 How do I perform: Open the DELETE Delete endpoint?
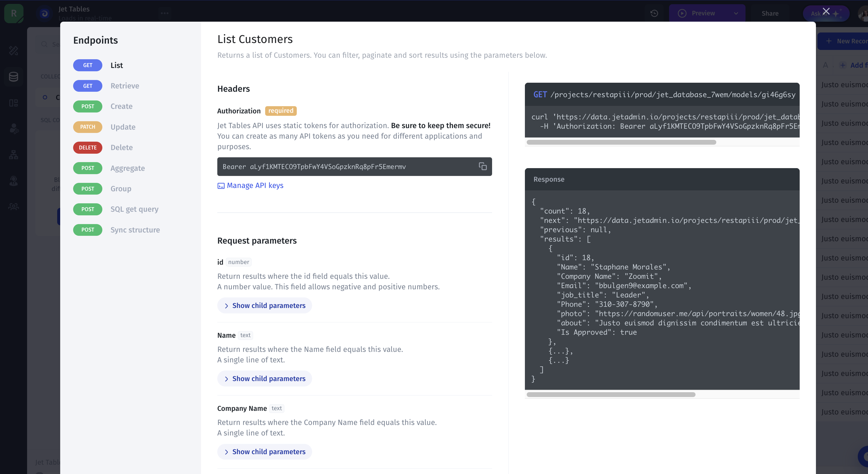[x=121, y=147]
